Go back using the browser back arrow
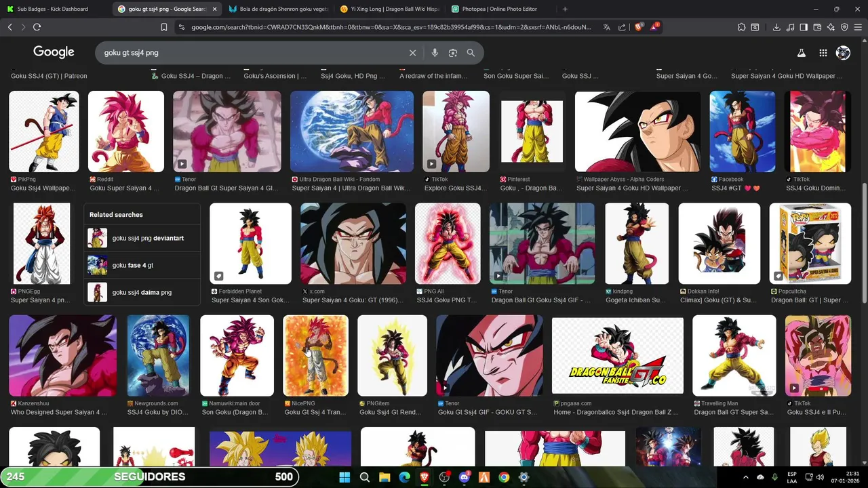Screen dimensions: 868x488 9,27
